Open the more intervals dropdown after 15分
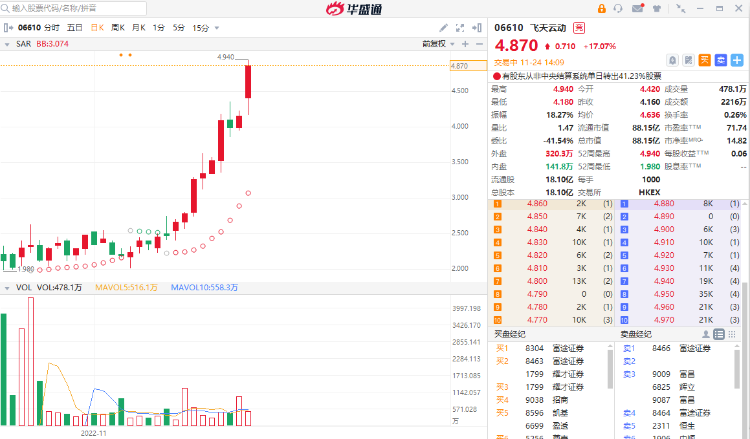 pyautogui.click(x=217, y=28)
